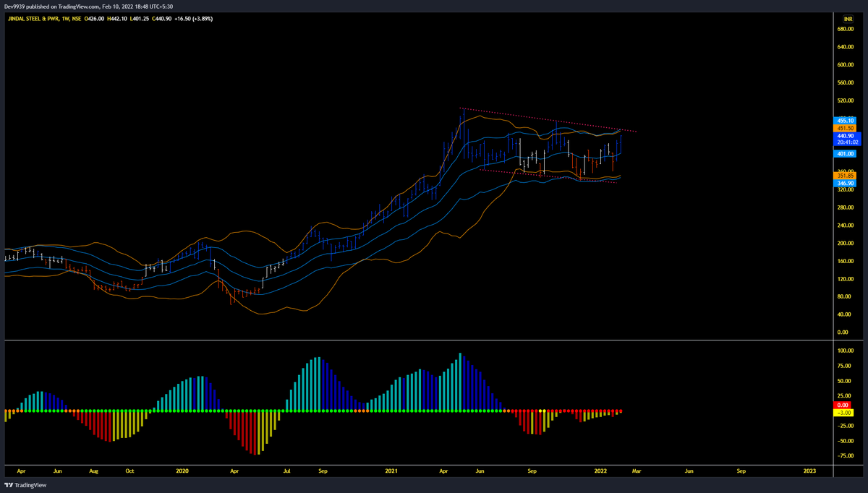
Task: Click the 401.00 blue price label
Action: (x=846, y=153)
